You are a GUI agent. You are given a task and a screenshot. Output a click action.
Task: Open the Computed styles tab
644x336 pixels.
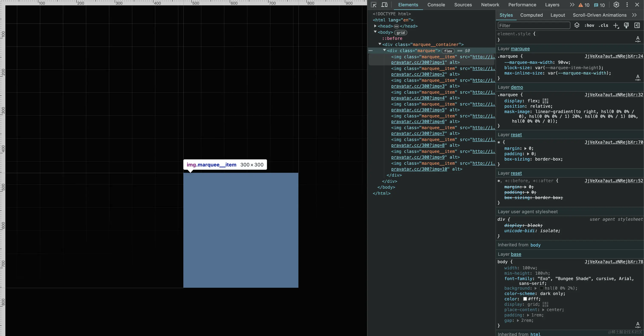(x=531, y=15)
